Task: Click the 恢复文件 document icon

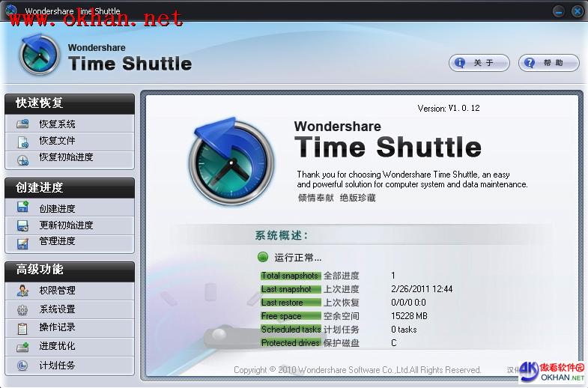Action: [23, 142]
